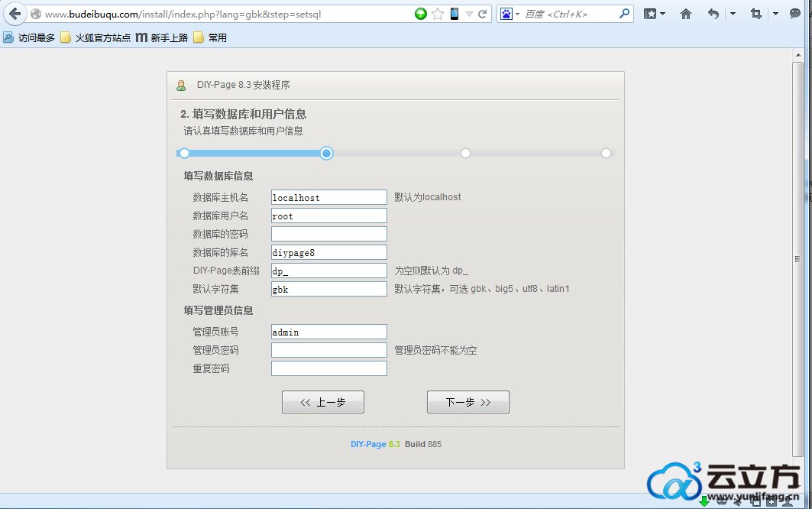Open the 访问最多 bookmark
Image resolution: width=812 pixels, height=509 pixels.
pyautogui.click(x=29, y=37)
